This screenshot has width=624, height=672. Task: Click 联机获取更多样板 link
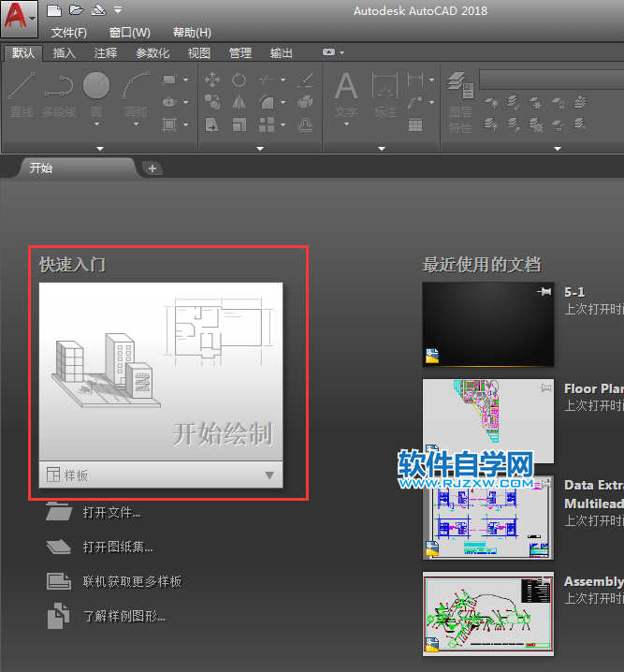coord(131,582)
